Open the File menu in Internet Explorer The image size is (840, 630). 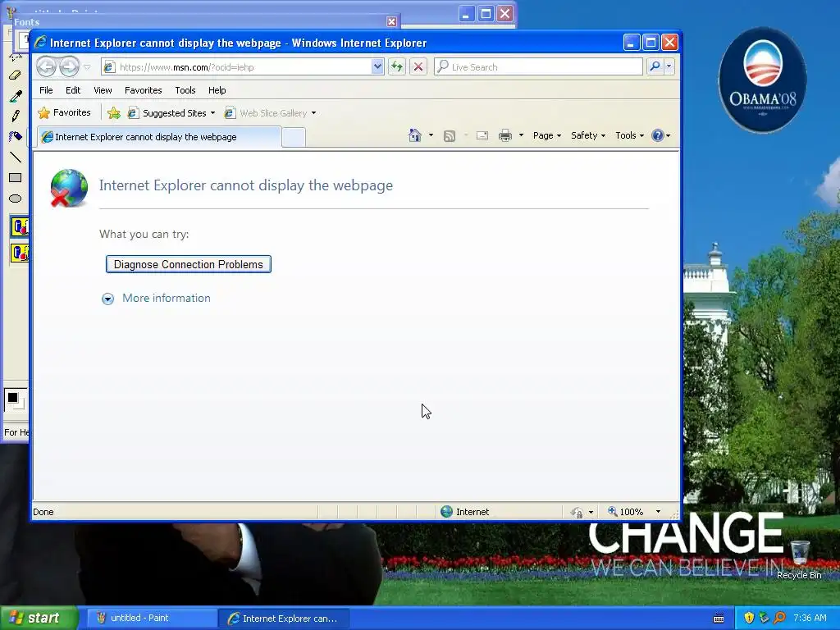[46, 90]
